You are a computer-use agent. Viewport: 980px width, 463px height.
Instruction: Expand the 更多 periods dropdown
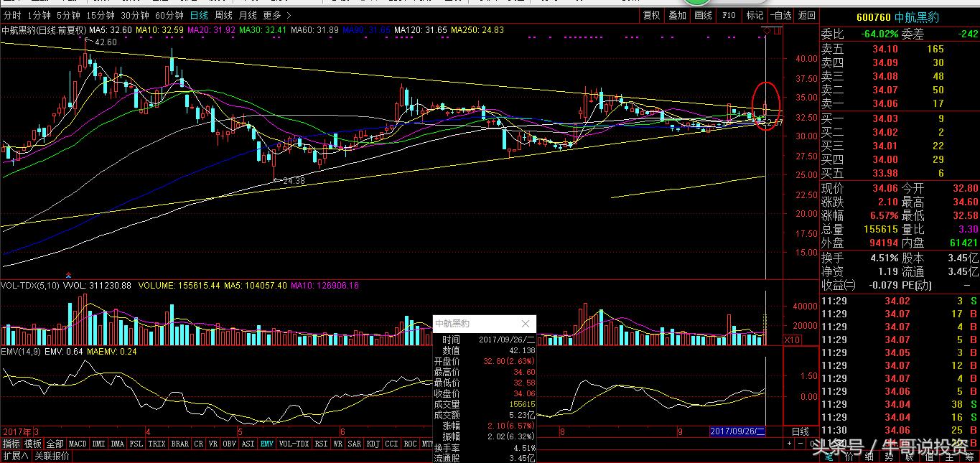click(277, 15)
